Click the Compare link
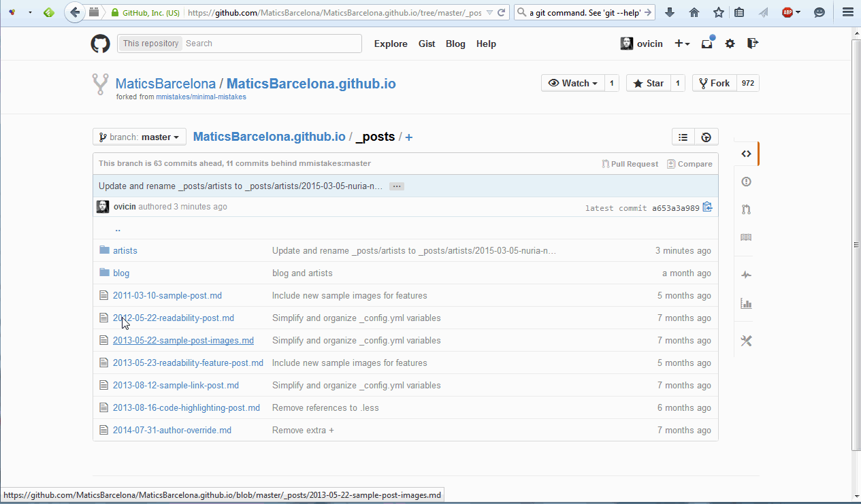The image size is (861, 504). [x=689, y=164]
